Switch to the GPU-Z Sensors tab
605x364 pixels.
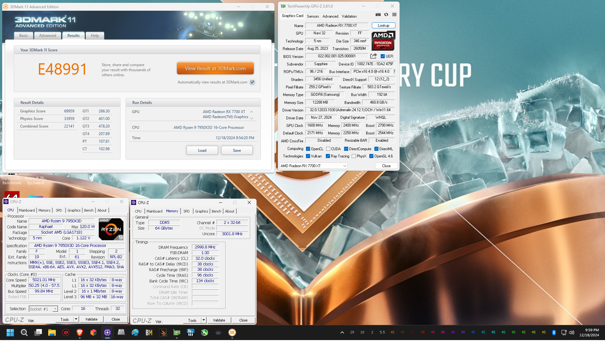click(x=313, y=16)
